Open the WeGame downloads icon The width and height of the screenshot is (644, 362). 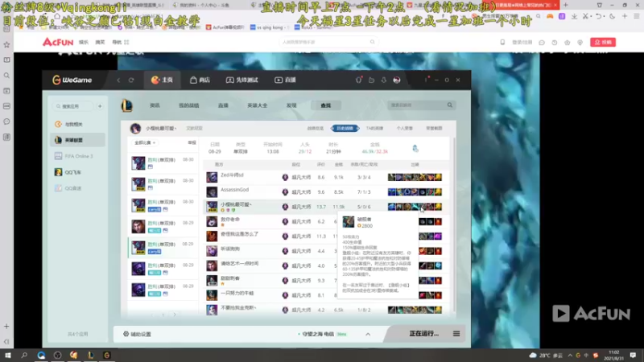tap(384, 80)
